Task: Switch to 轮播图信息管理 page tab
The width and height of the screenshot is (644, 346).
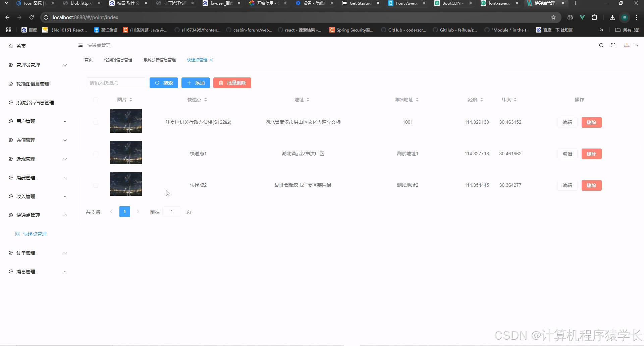Action: click(x=118, y=60)
